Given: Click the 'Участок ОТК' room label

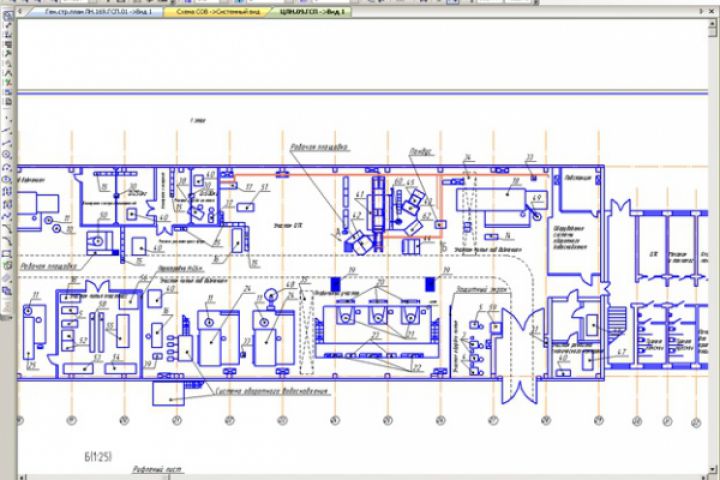Looking at the screenshot, I should pos(287,226).
